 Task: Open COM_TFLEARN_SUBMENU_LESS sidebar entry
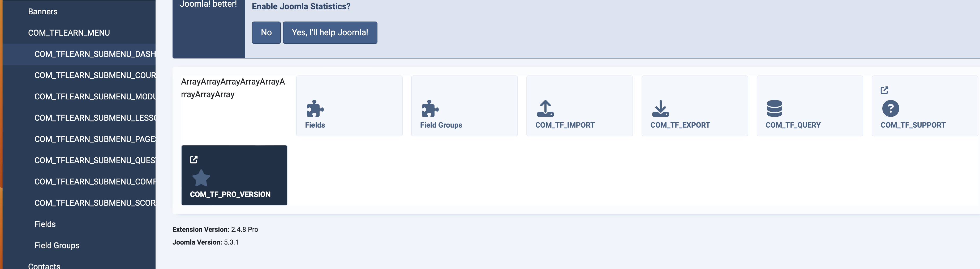pos(95,118)
